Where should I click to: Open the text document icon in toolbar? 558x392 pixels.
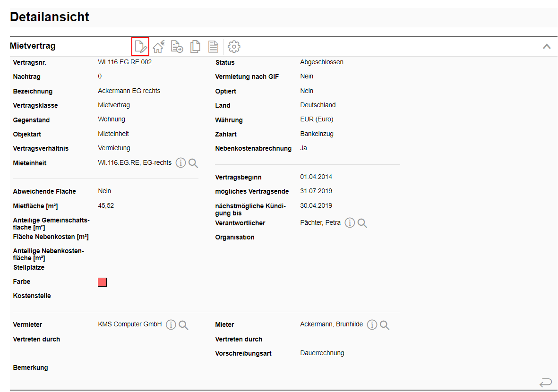pos(214,46)
